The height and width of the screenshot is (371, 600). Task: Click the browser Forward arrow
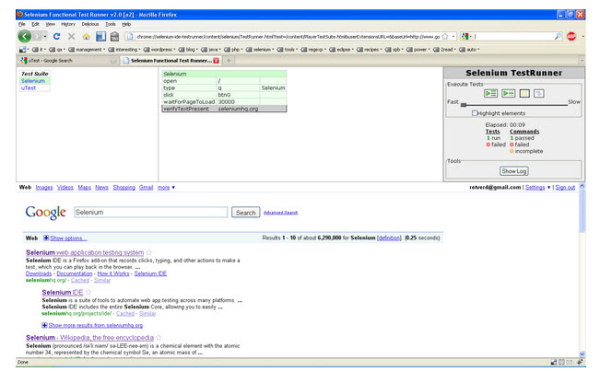click(x=37, y=36)
